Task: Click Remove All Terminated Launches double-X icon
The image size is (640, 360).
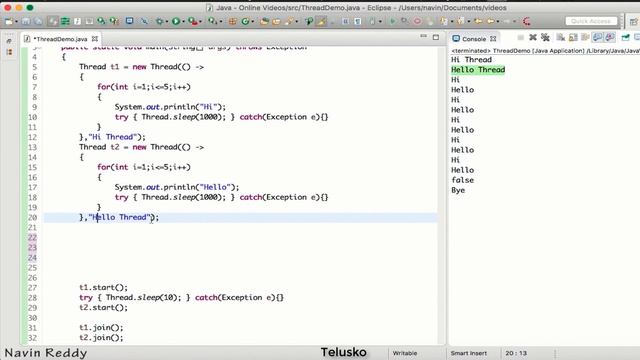Action: [x=545, y=38]
